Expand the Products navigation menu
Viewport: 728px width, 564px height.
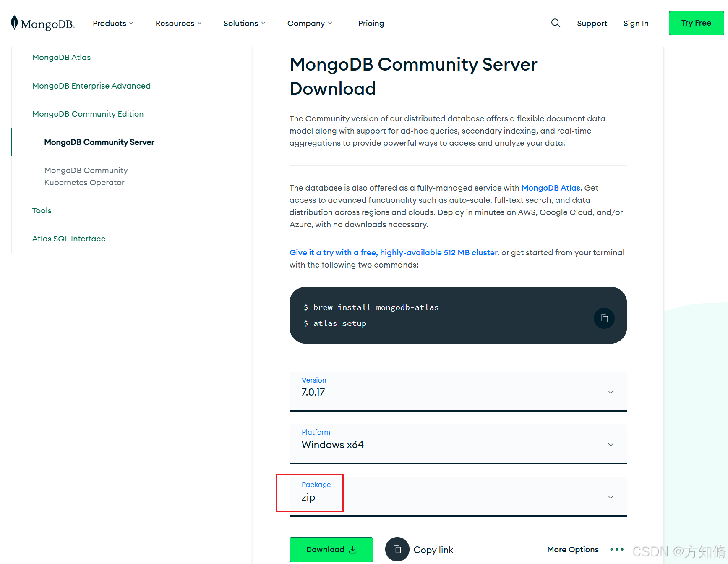(x=112, y=23)
